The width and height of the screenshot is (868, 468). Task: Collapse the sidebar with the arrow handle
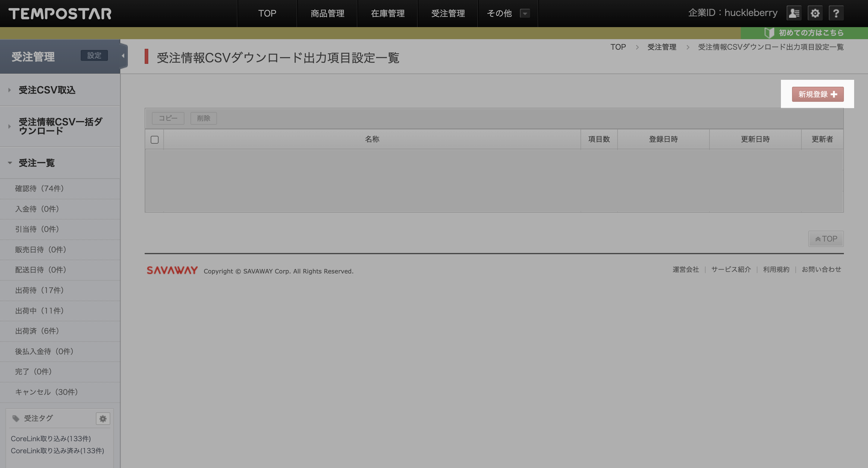tap(123, 56)
